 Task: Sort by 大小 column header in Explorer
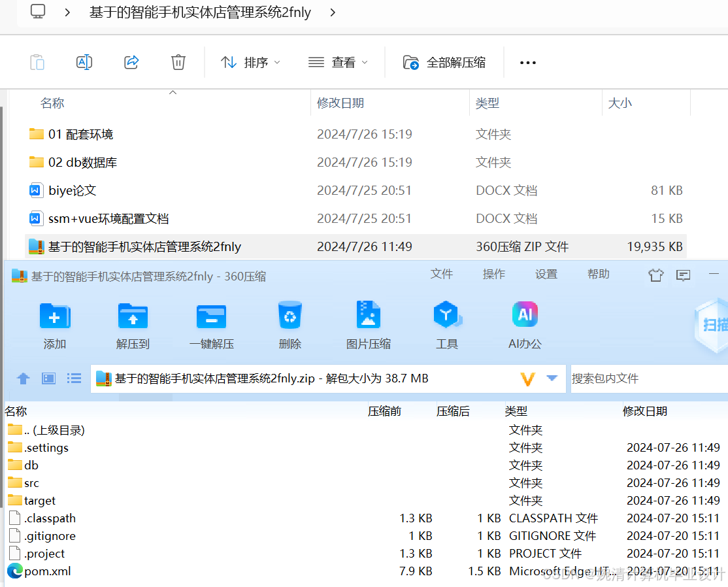620,103
